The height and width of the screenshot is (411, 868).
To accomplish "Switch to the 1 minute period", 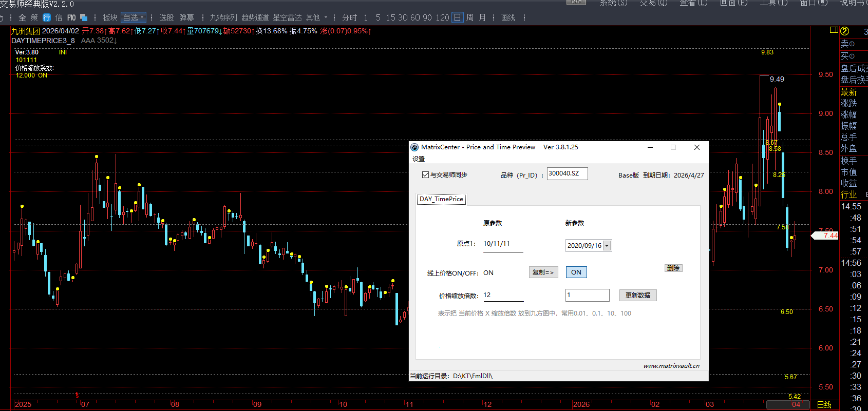I will [x=366, y=17].
